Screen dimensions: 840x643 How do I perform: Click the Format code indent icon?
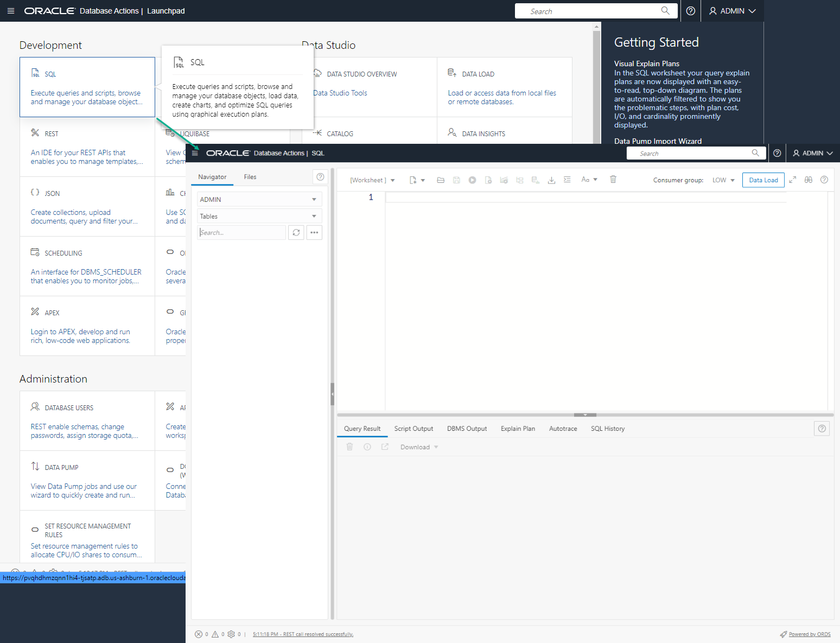click(x=567, y=180)
